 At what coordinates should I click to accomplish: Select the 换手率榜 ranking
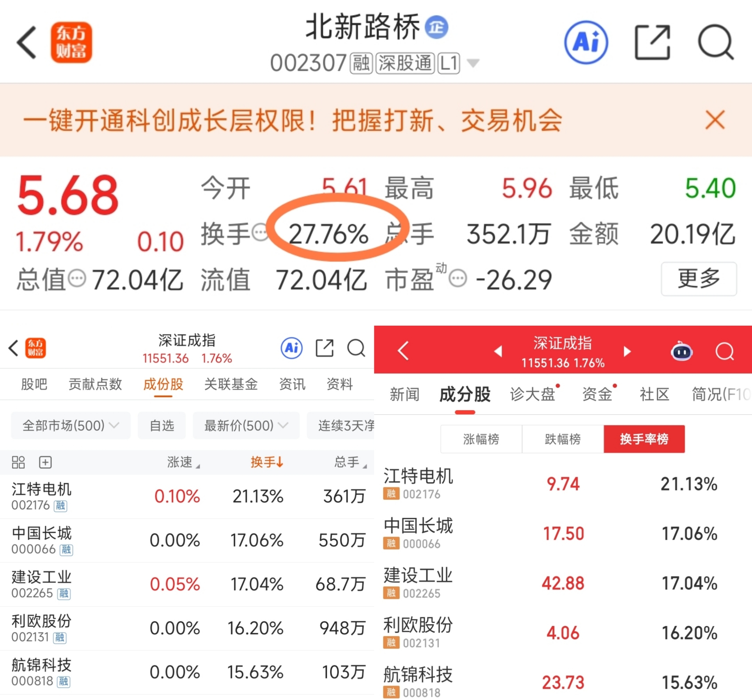tap(644, 439)
